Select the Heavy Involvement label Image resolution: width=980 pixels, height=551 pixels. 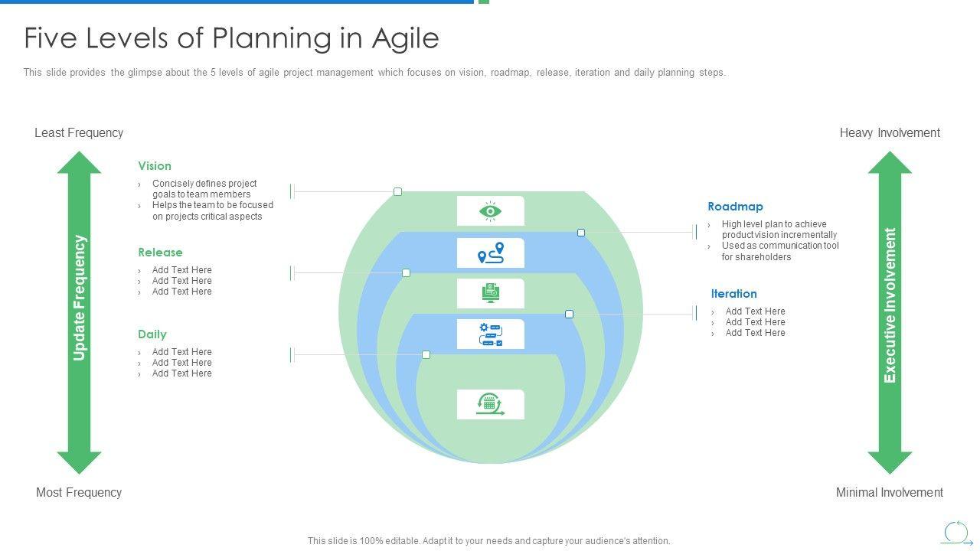point(890,133)
